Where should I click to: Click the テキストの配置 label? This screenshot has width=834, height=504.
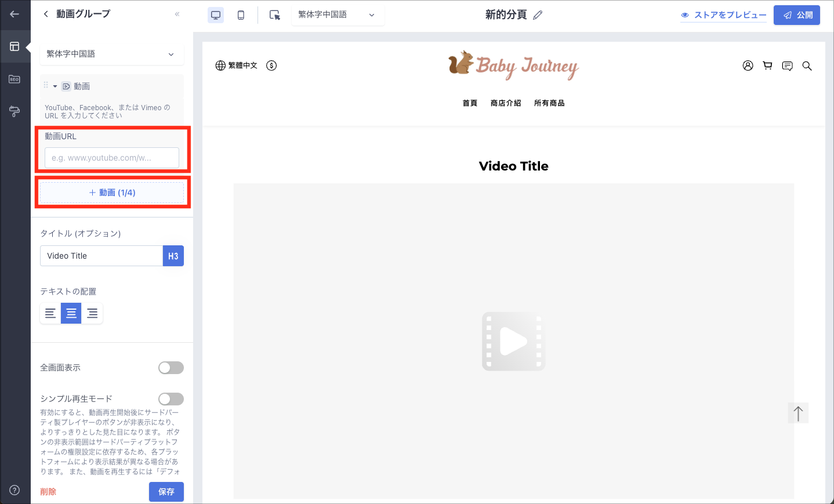(68, 291)
